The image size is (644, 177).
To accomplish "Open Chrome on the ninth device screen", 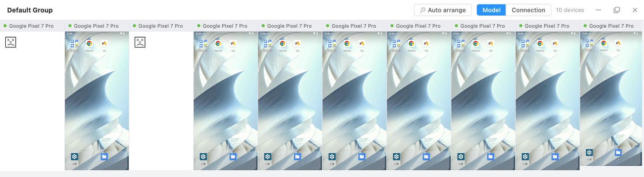I will click(x=540, y=43).
